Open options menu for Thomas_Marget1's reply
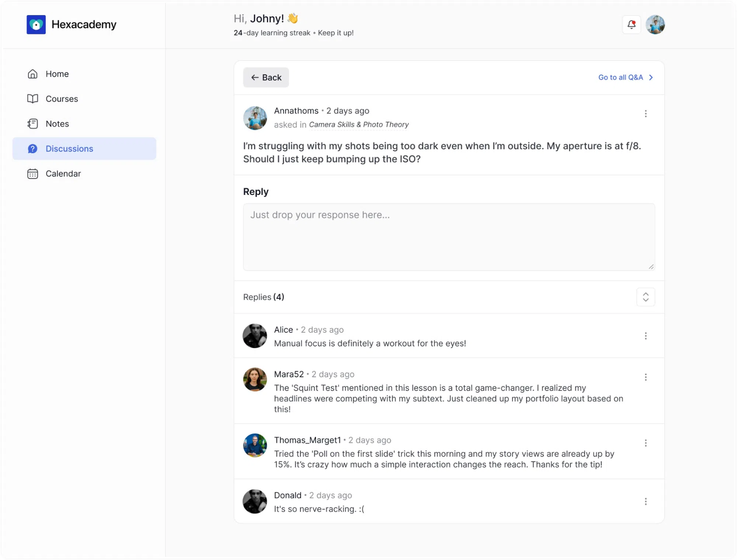Viewport: 737px width, 560px height. click(x=645, y=443)
